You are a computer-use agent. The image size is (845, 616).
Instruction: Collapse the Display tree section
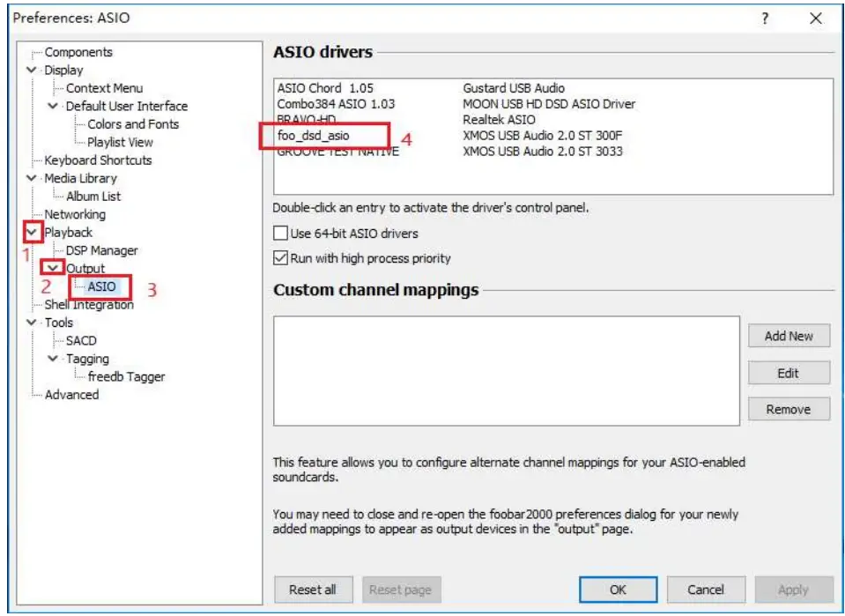point(33,71)
